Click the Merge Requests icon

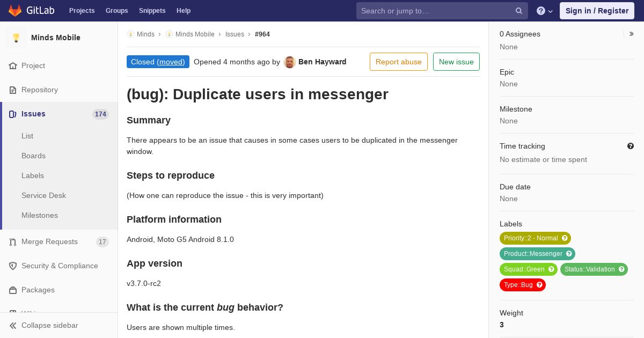coord(13,241)
